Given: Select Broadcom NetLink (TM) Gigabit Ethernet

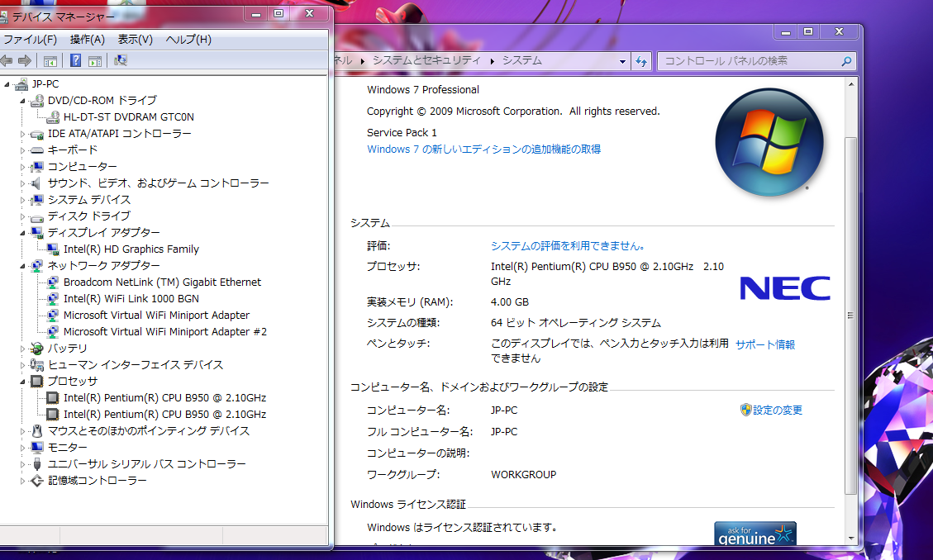Looking at the screenshot, I should point(162,282).
